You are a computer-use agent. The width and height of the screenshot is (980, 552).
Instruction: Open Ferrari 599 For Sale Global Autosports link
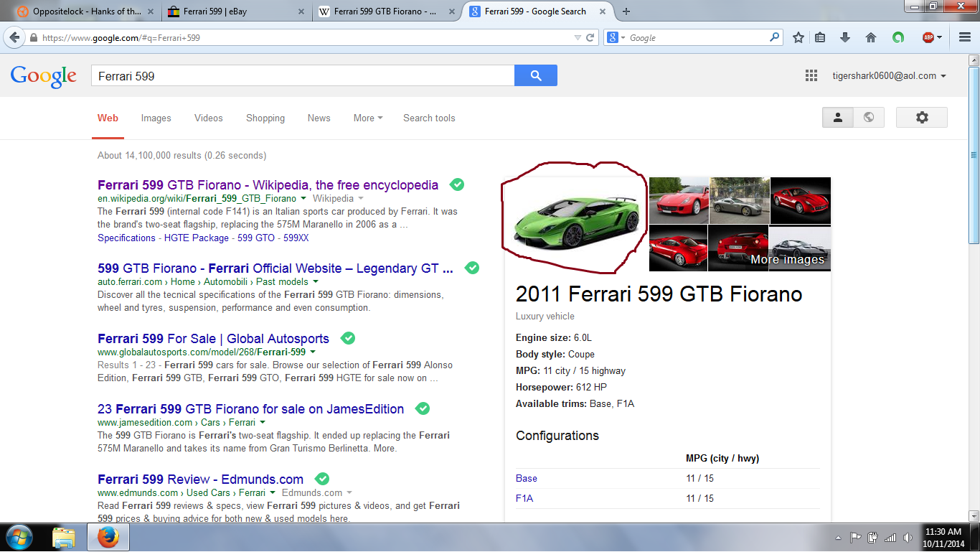[213, 338]
